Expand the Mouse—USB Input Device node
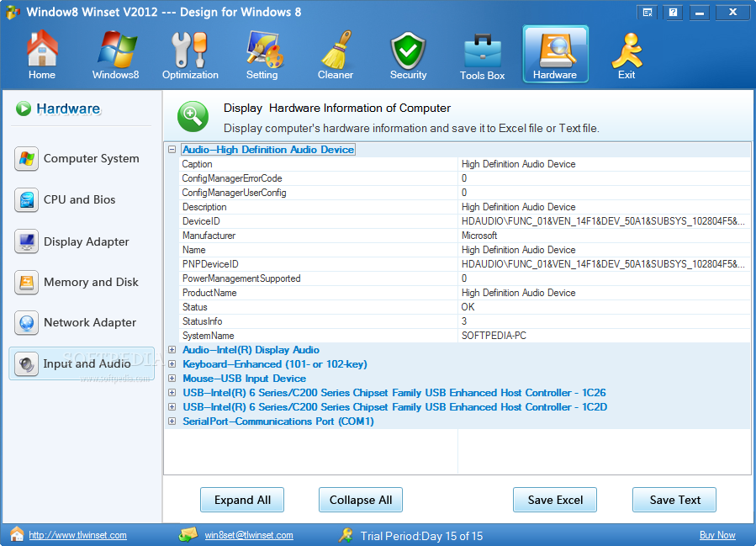The width and height of the screenshot is (756, 546). click(x=172, y=378)
